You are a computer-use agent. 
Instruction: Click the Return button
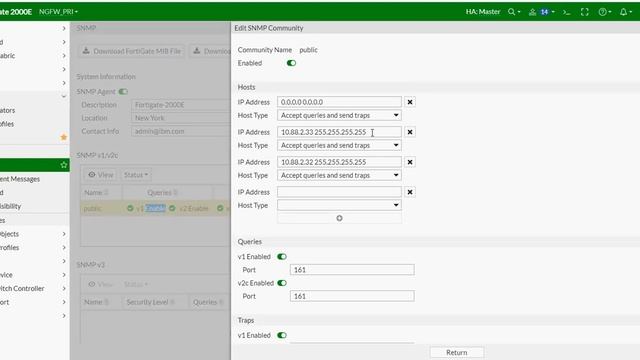[x=457, y=352]
